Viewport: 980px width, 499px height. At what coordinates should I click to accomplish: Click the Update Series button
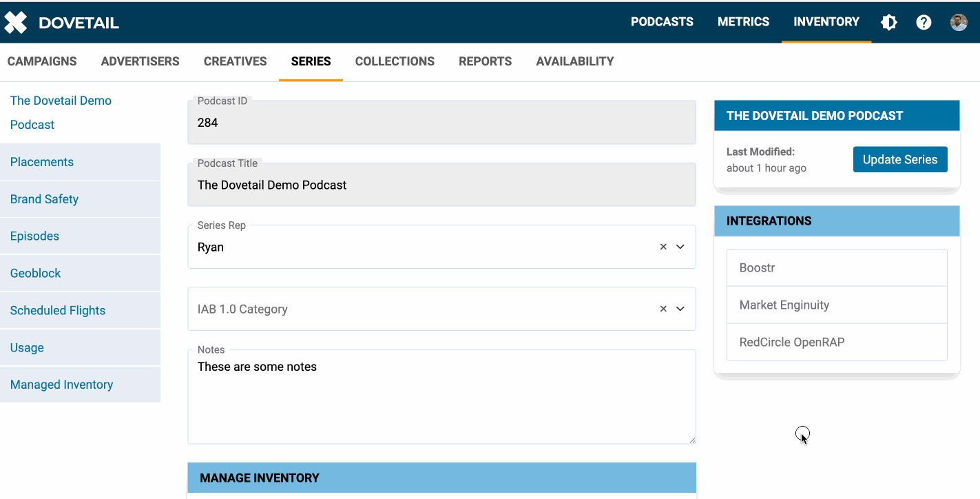(x=900, y=159)
